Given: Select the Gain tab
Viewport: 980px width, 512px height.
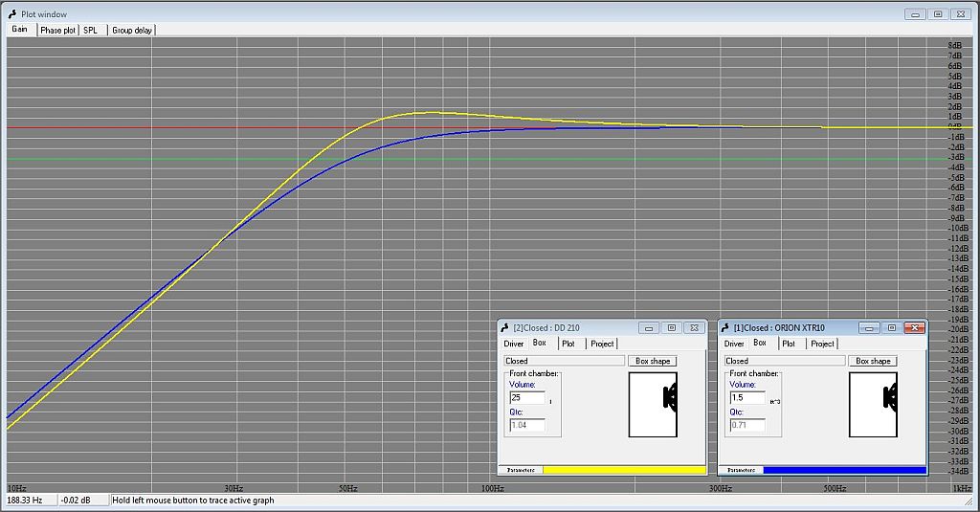Looking at the screenshot, I should point(19,30).
